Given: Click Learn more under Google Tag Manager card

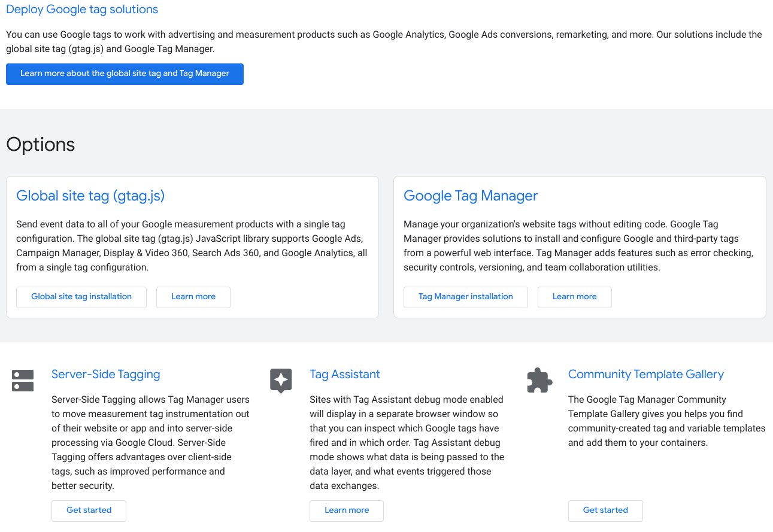Looking at the screenshot, I should coord(574,297).
